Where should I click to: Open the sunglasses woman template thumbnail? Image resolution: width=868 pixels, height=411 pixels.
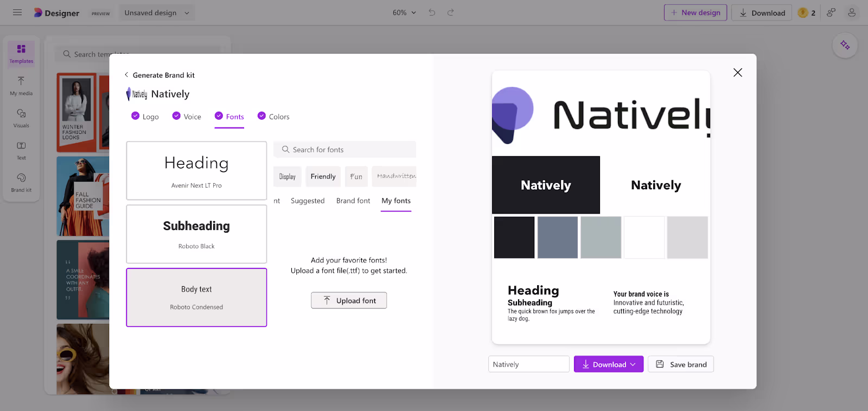click(x=83, y=359)
